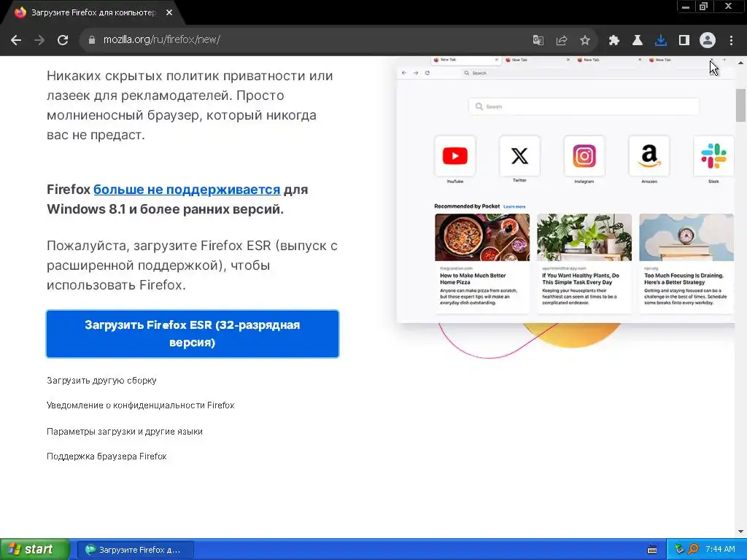Click the Amazon tile in the preview
The image size is (747, 560).
pos(649,156)
